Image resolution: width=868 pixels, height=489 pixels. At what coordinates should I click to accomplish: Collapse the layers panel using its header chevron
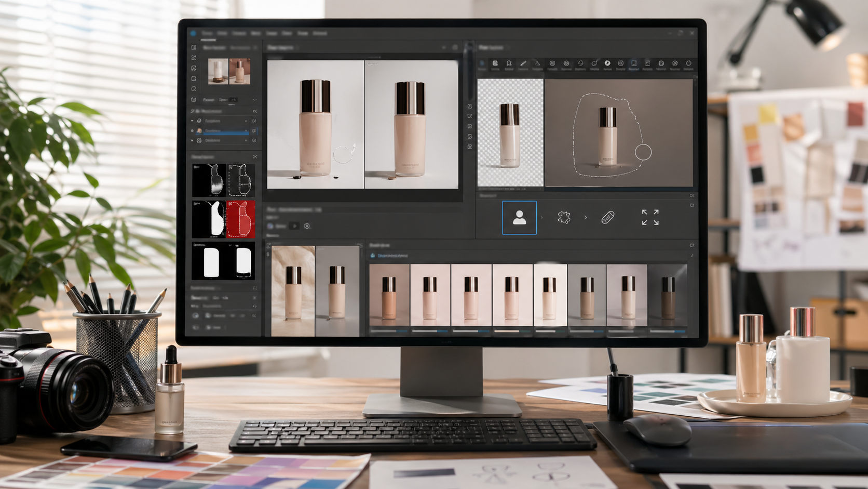pos(255,111)
